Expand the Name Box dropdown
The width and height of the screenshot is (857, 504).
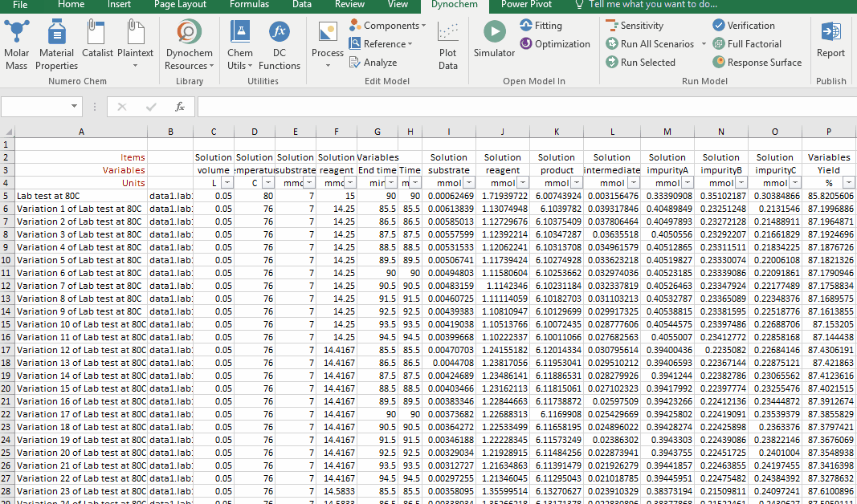(75, 107)
